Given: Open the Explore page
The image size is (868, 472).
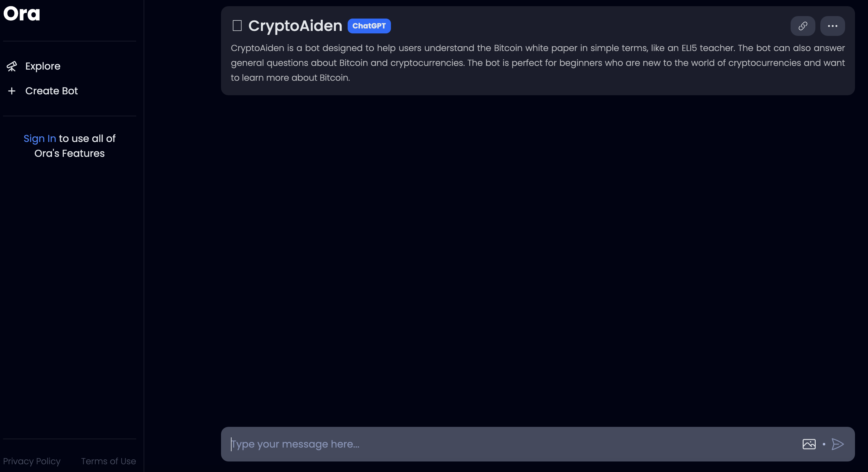Looking at the screenshot, I should tap(43, 66).
